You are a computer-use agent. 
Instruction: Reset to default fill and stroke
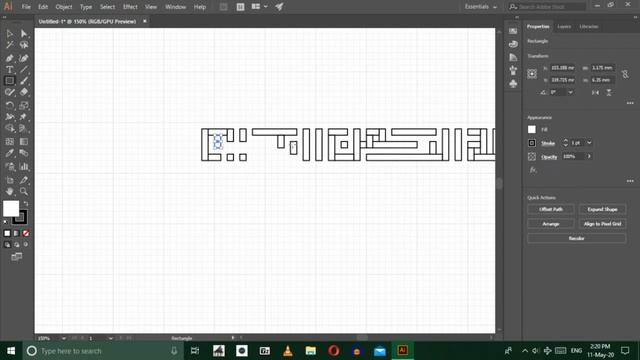6,222
